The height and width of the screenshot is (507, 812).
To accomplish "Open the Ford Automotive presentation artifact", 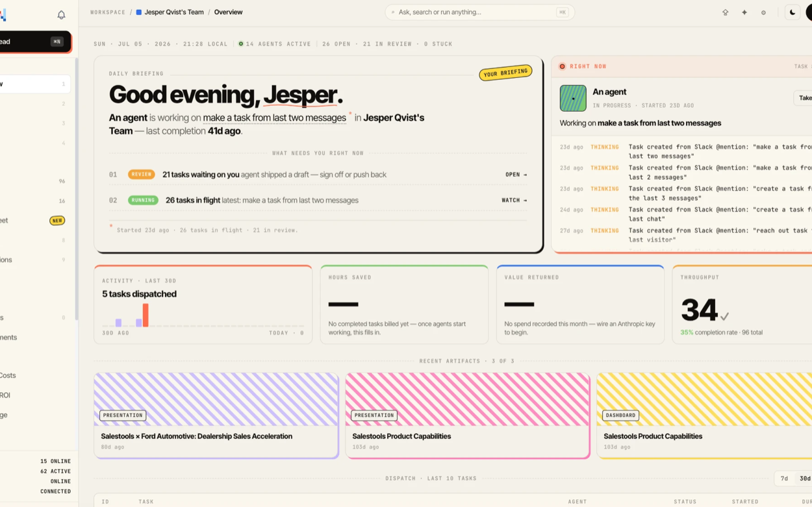I will click(x=216, y=415).
